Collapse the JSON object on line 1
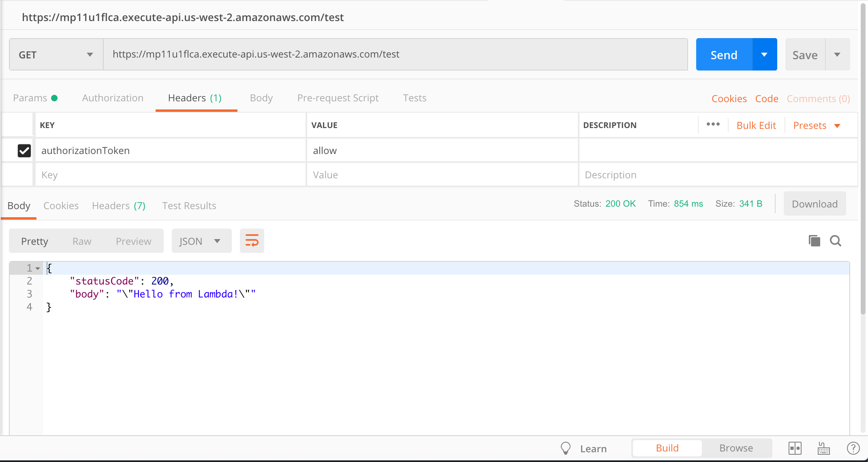Screen dimensions: 868x462 (38, 268)
